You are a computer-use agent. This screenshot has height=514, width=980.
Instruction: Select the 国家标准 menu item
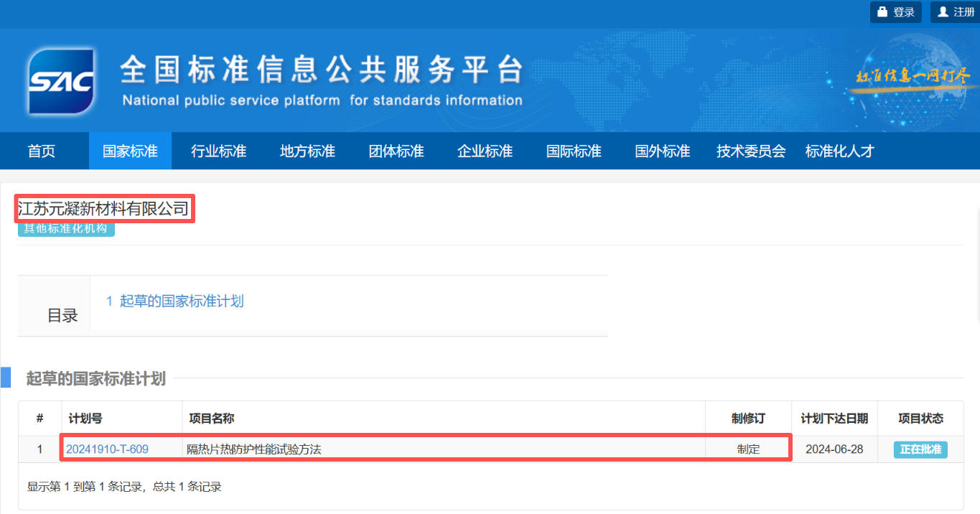(x=130, y=151)
